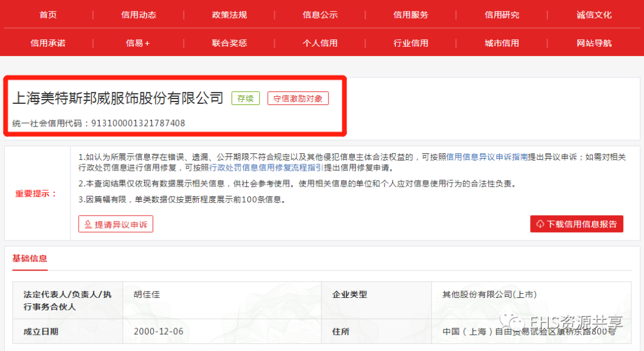Open 网站导航 site map
Viewport: 644px width, 351px height.
[x=594, y=43]
